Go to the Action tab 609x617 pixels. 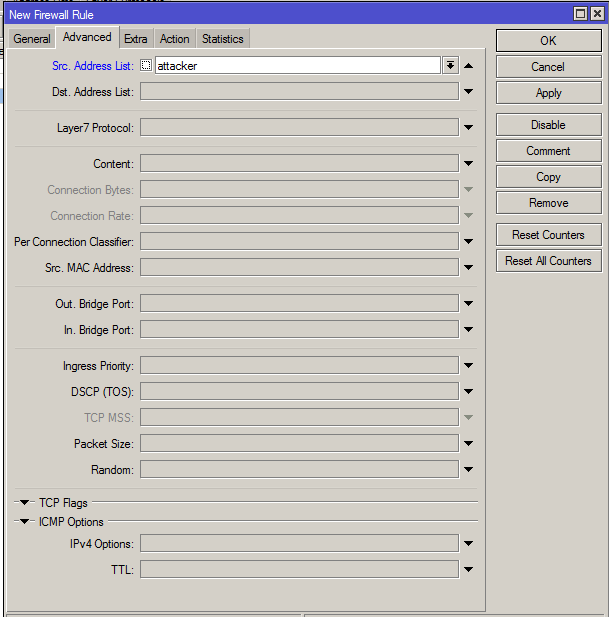(x=175, y=39)
